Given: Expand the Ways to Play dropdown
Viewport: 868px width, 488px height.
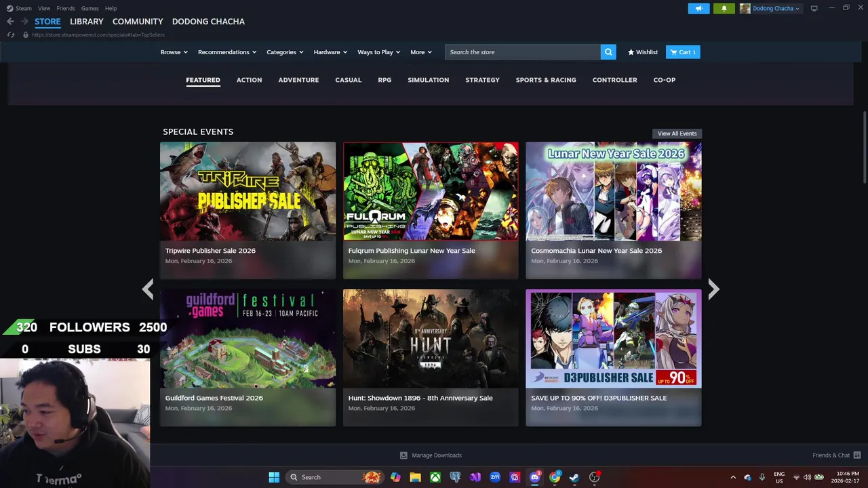Looking at the screenshot, I should click(x=379, y=52).
